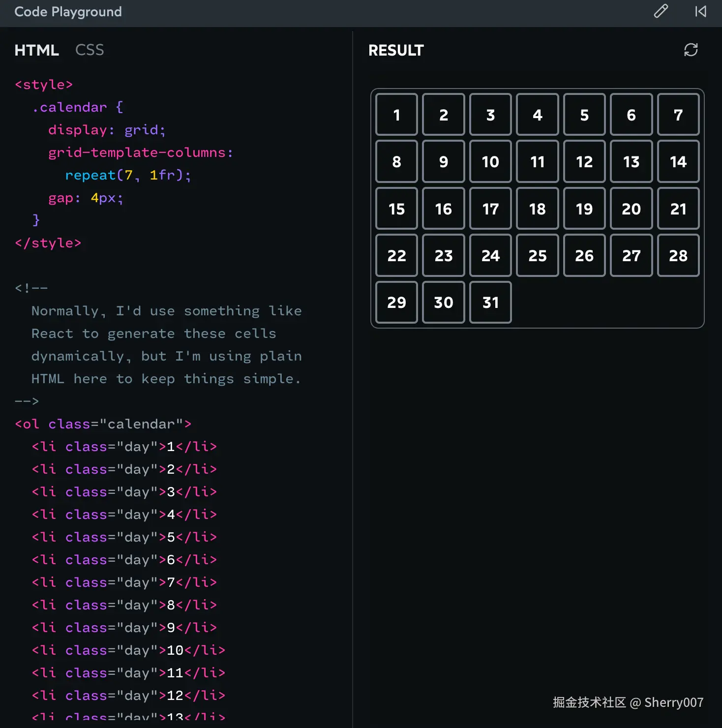This screenshot has height=728, width=722.
Task: Click calendar day 19 cell
Action: coord(584,209)
